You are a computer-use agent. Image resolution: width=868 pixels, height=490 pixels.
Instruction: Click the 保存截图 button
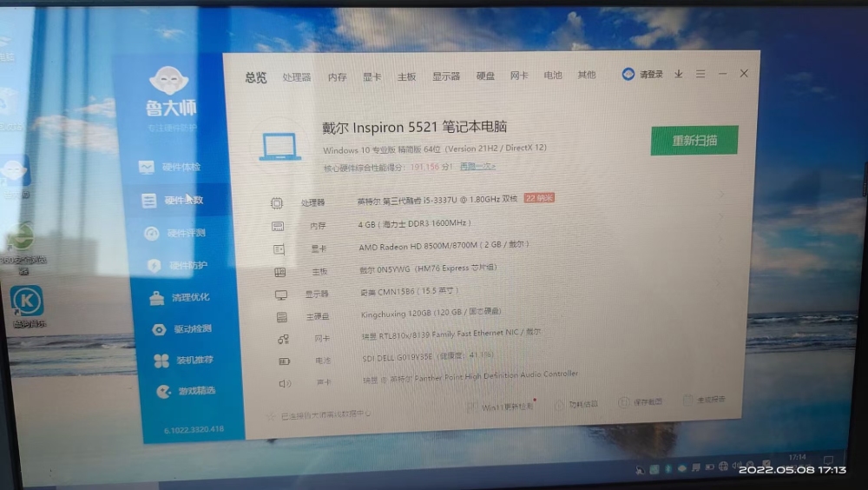click(x=641, y=402)
